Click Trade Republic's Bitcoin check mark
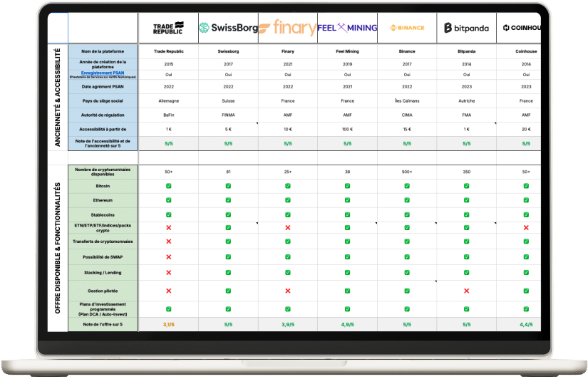Viewport: 588px width, 379px height. tap(169, 186)
